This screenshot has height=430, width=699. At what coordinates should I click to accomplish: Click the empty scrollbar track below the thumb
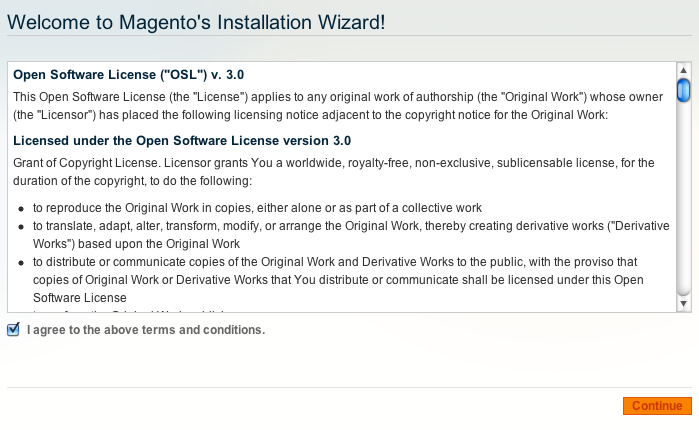(683, 198)
